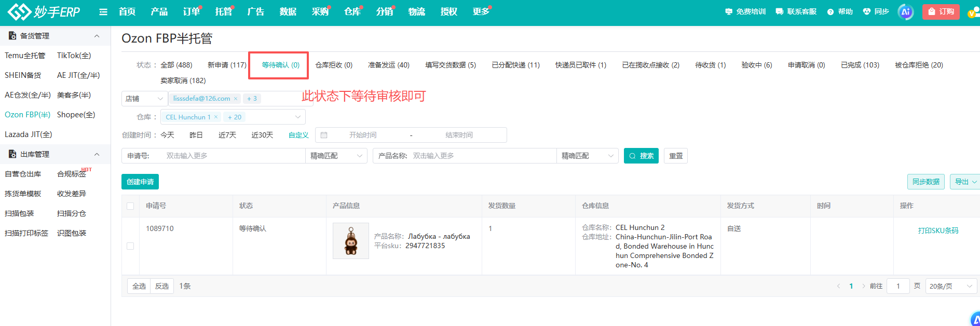
Task: Click the page number jump field
Action: tap(898, 286)
